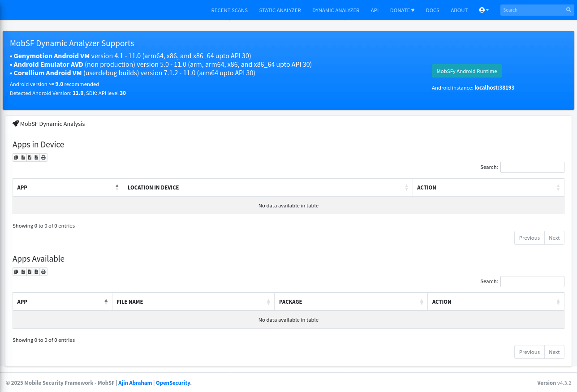Open Dynamic Analyzer from navbar
Image resolution: width=577 pixels, height=392 pixels.
(336, 10)
